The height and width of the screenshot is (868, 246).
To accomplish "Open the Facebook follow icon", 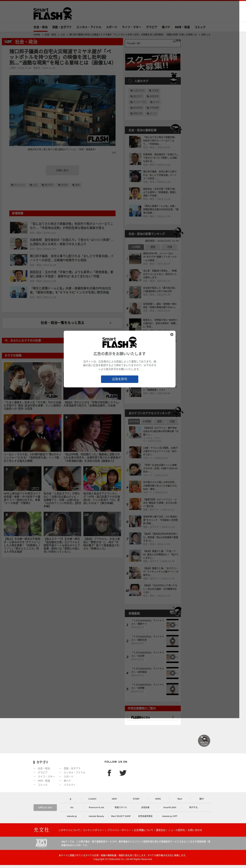I will (x=109, y=773).
